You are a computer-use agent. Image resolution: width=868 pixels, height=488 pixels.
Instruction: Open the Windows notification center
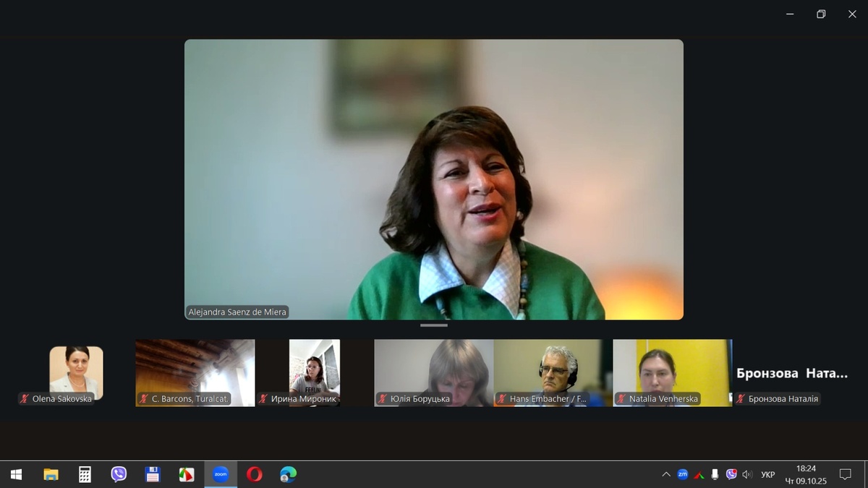pos(845,474)
